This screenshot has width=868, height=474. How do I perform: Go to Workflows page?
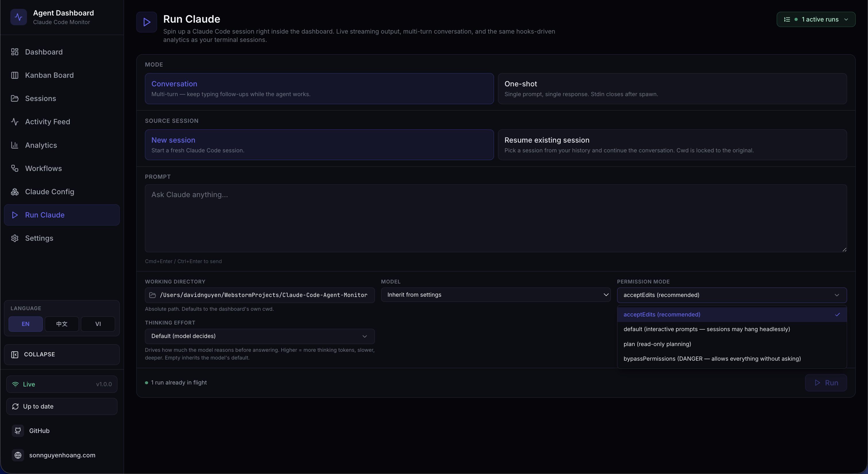pos(62,168)
